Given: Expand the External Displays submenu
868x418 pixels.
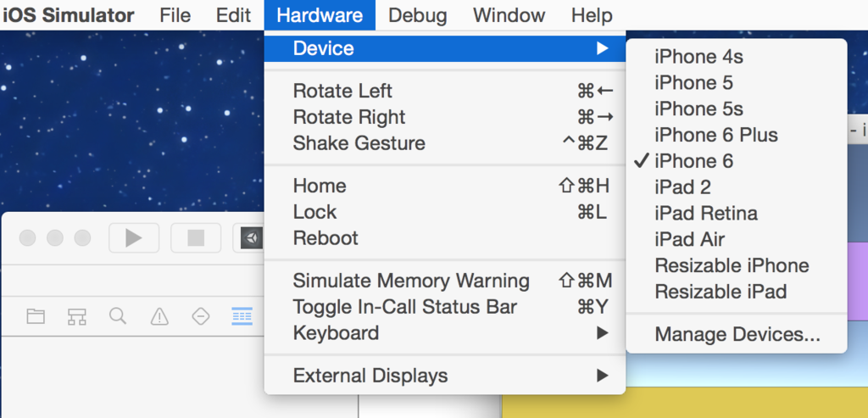Looking at the screenshot, I should click(444, 376).
